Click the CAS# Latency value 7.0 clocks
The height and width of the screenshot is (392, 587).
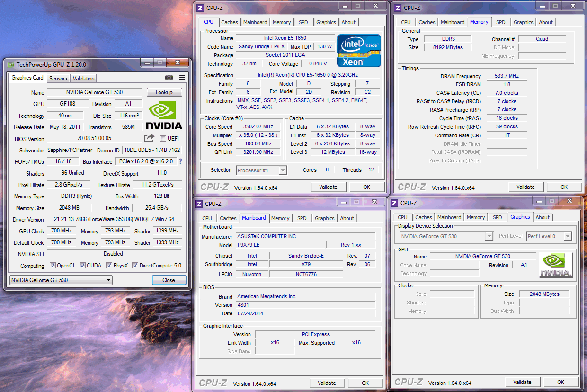pyautogui.click(x=507, y=93)
